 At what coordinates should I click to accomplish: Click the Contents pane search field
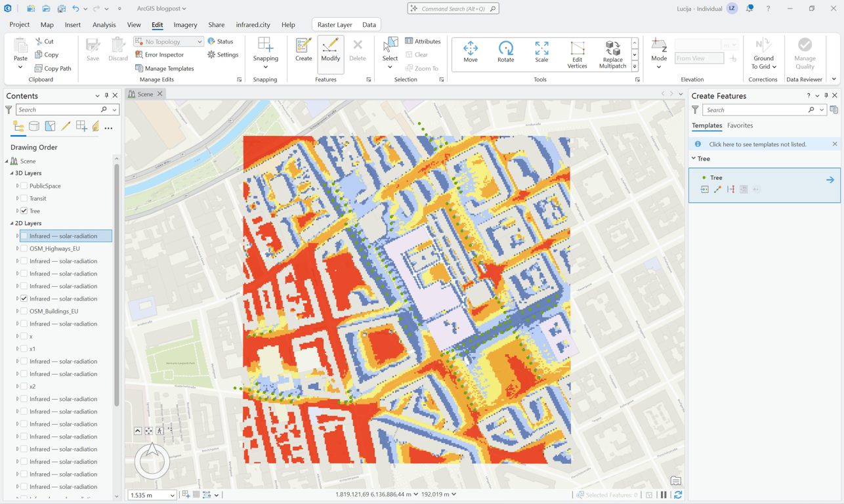[x=59, y=110]
